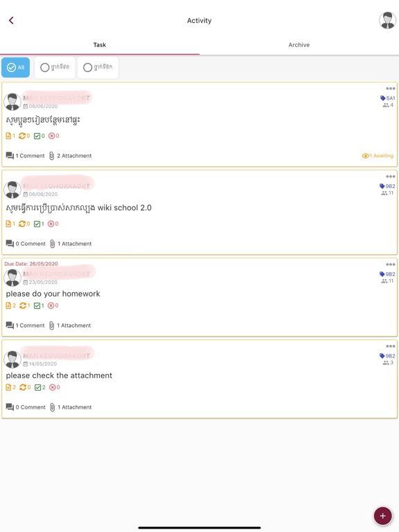Click 5A1 class tag icon
The image size is (399, 532).
pos(382,98)
